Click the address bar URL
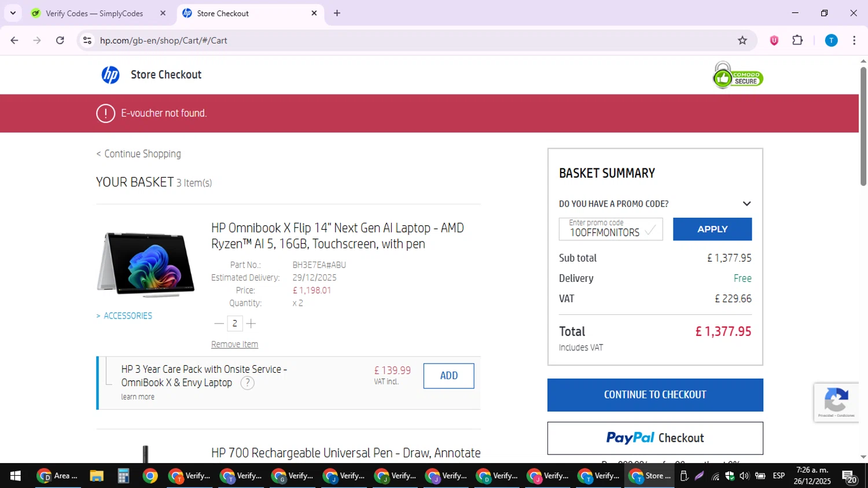868x488 pixels. (163, 41)
